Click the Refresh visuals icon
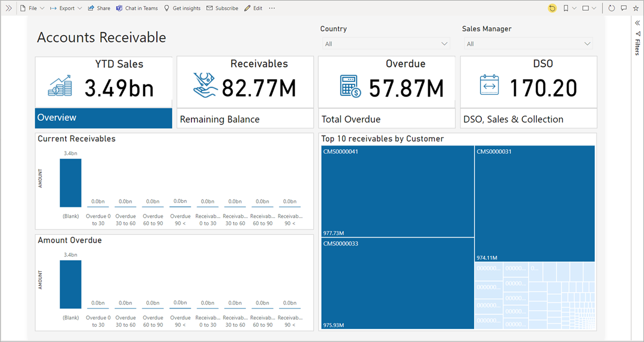The height and width of the screenshot is (342, 644). 611,9
